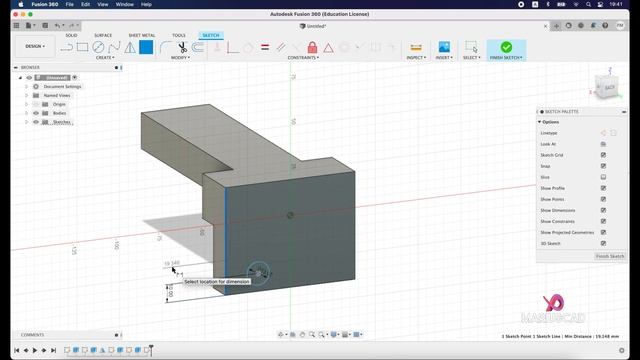The height and width of the screenshot is (360, 640).
Task: Switch to the TOOLS tab
Action: pyautogui.click(x=178, y=36)
